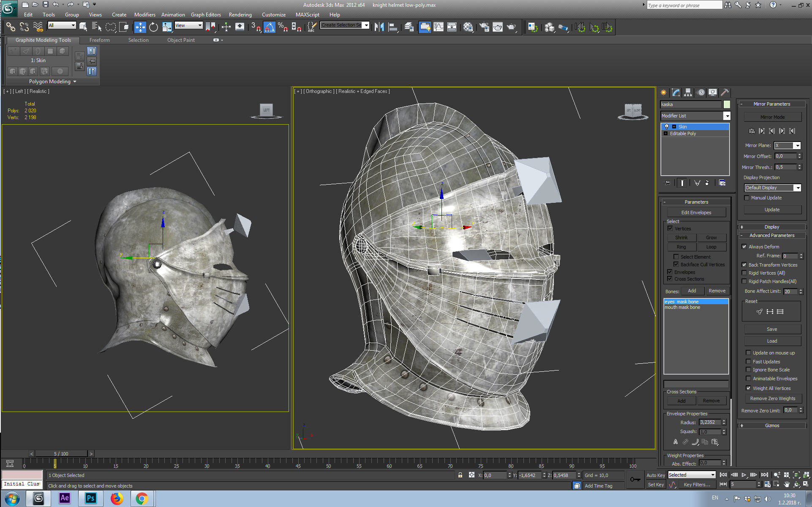Screen dimensions: 812x507
Task: Click the Auto Key button
Action: (x=656, y=475)
